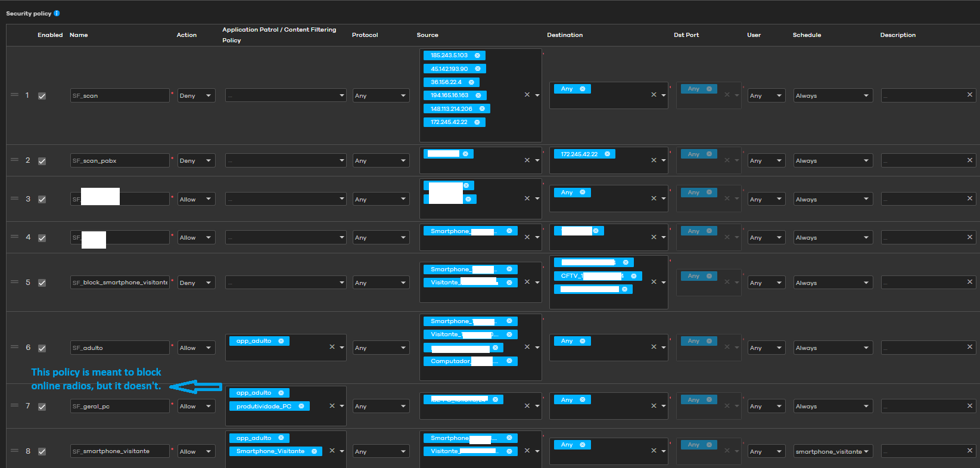Remove source tag 194.165.16.163
The width and height of the screenshot is (980, 468).
(478, 95)
